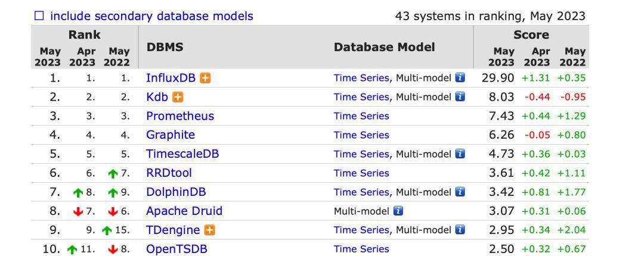Open the info icon in InfluxDB's Multi-model row
The height and width of the screenshot is (256, 644).
pos(460,77)
